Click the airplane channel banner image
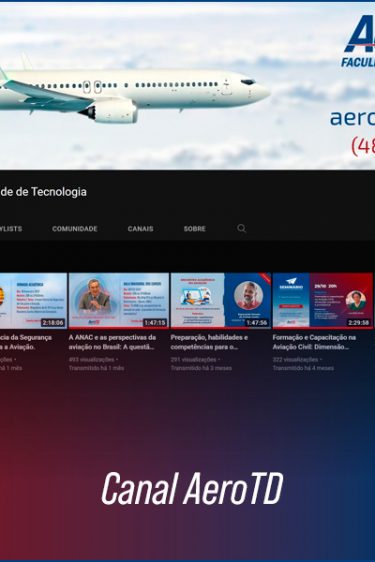The image size is (375, 562). pyautogui.click(x=188, y=86)
